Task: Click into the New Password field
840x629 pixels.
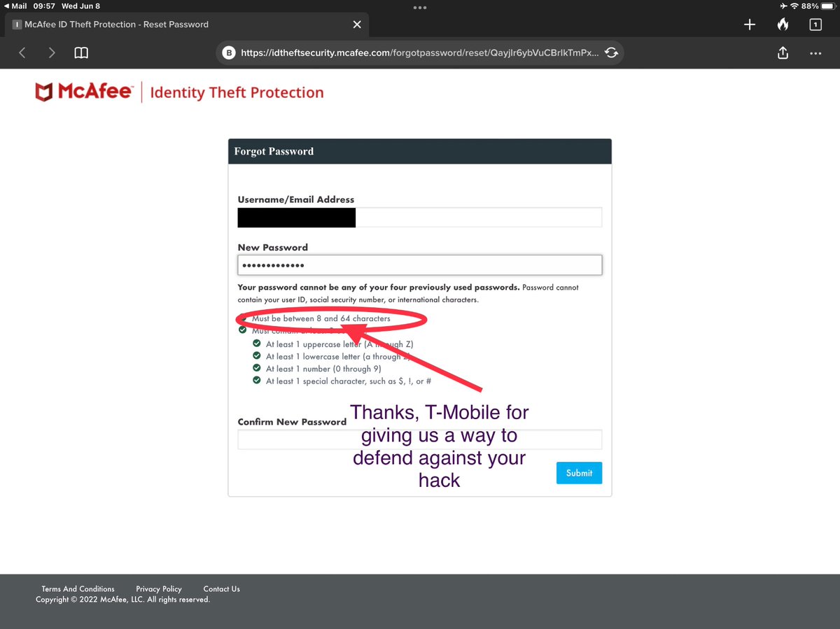Action: pos(420,265)
